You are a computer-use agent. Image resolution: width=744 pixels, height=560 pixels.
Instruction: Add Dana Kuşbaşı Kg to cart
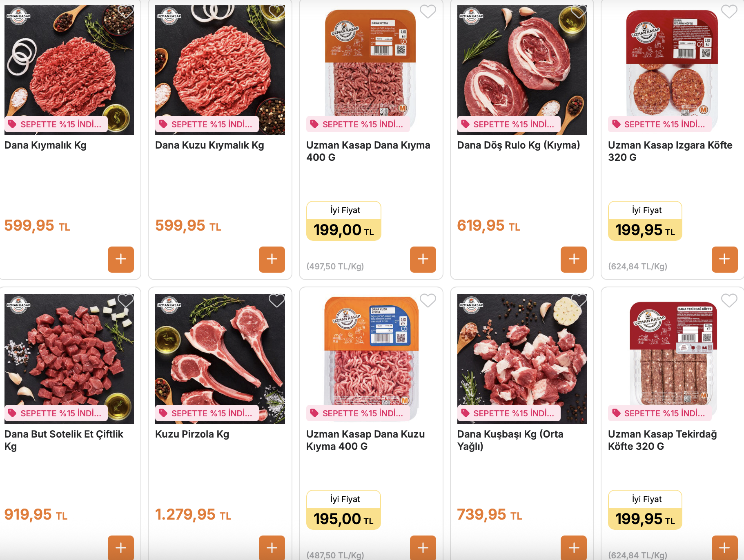point(574,548)
